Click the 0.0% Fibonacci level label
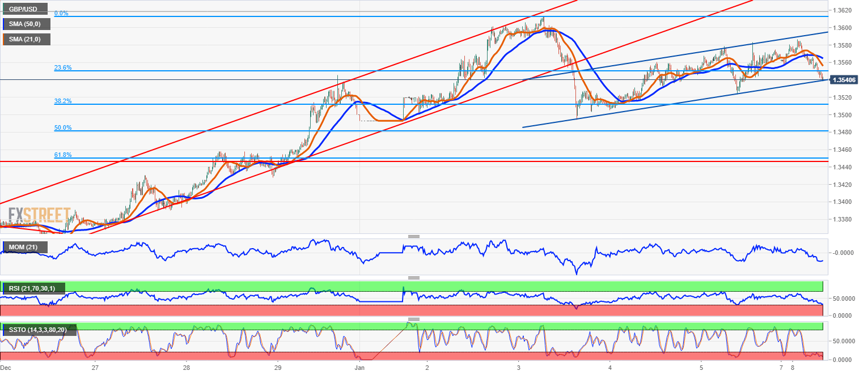Screen dimensions: 868x375 61,13
